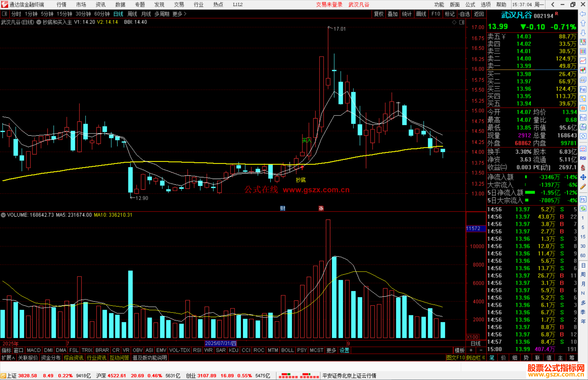Expand 多周期 multi-period view
588x380 pixels.
162,14
